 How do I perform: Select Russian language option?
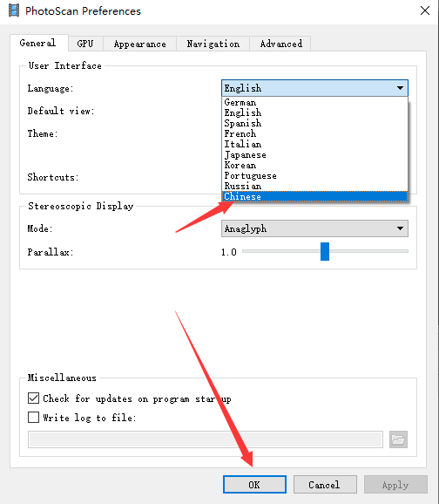point(314,186)
